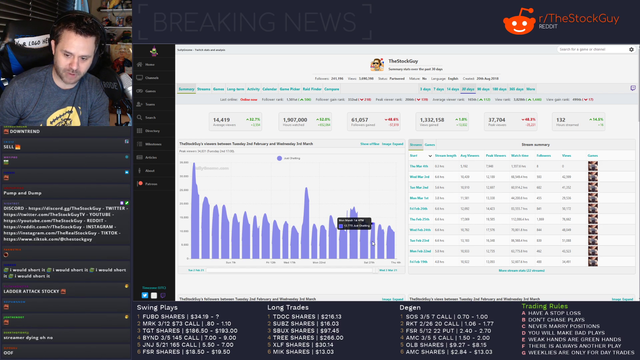Viewport: 640px width, 360px height.
Task: Sort table by Avg Viewers column
Action: pos(470,156)
